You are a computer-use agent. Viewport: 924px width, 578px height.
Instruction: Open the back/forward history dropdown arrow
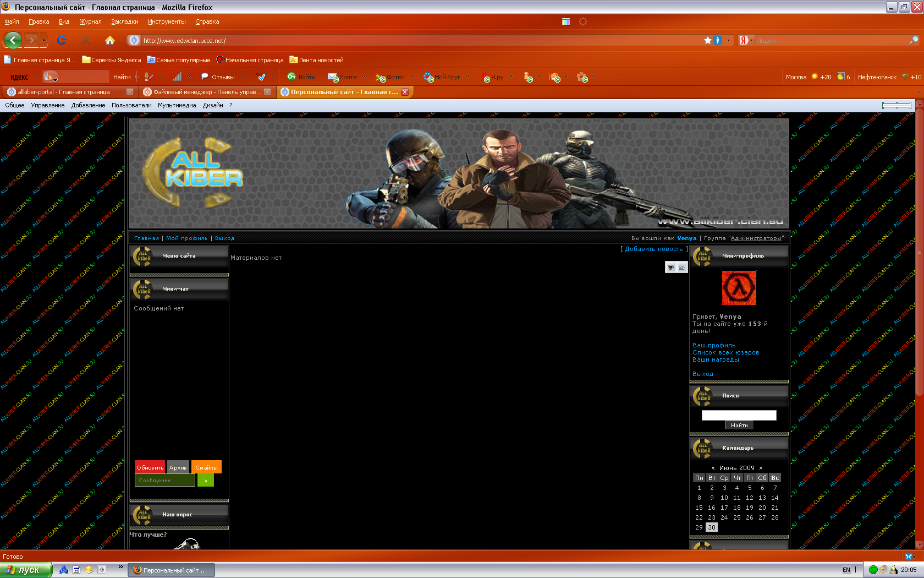coord(43,41)
